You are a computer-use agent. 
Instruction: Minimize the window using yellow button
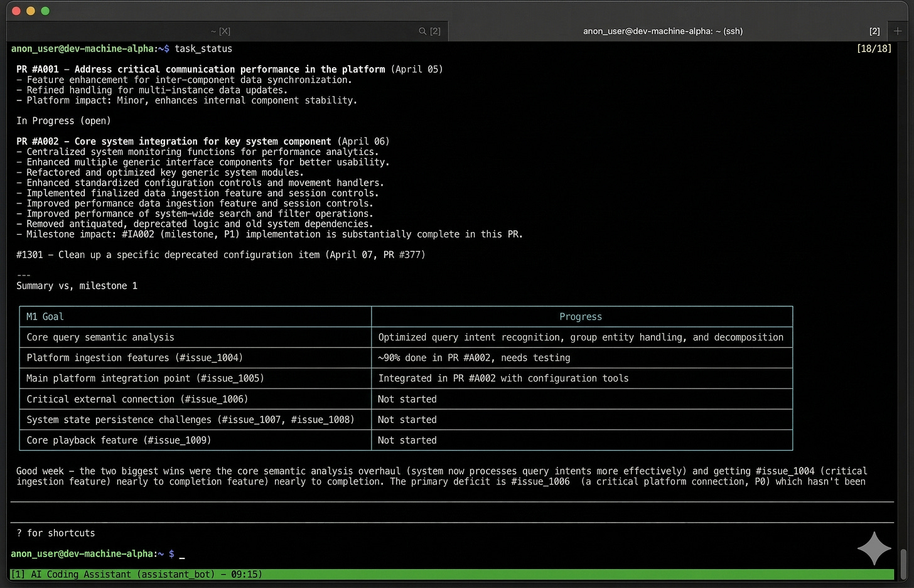30,11
